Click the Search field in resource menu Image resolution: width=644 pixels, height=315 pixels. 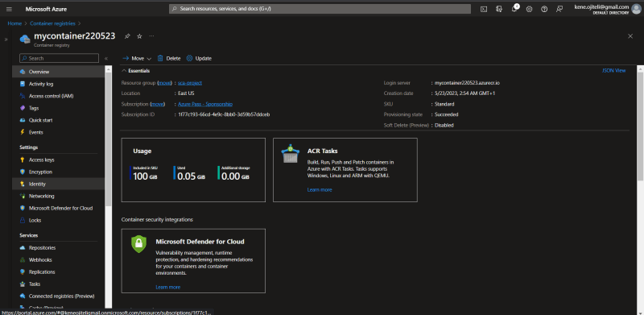pyautogui.click(x=59, y=58)
